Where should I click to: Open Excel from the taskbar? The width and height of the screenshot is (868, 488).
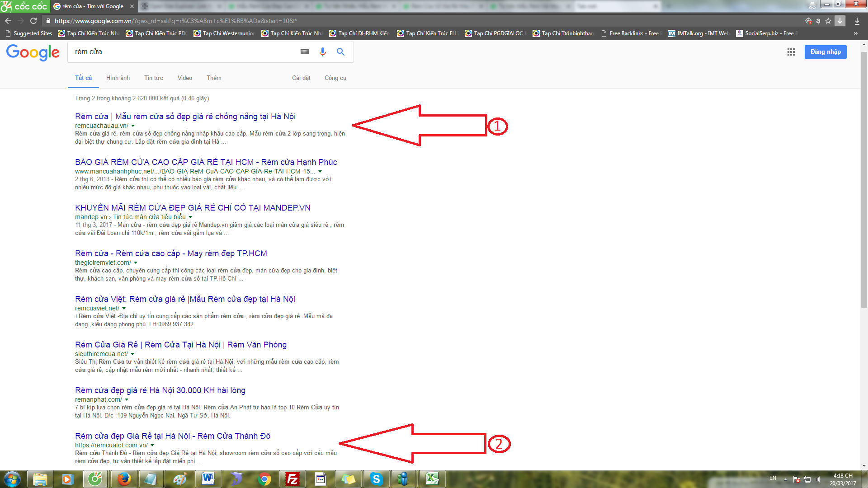[x=432, y=479]
